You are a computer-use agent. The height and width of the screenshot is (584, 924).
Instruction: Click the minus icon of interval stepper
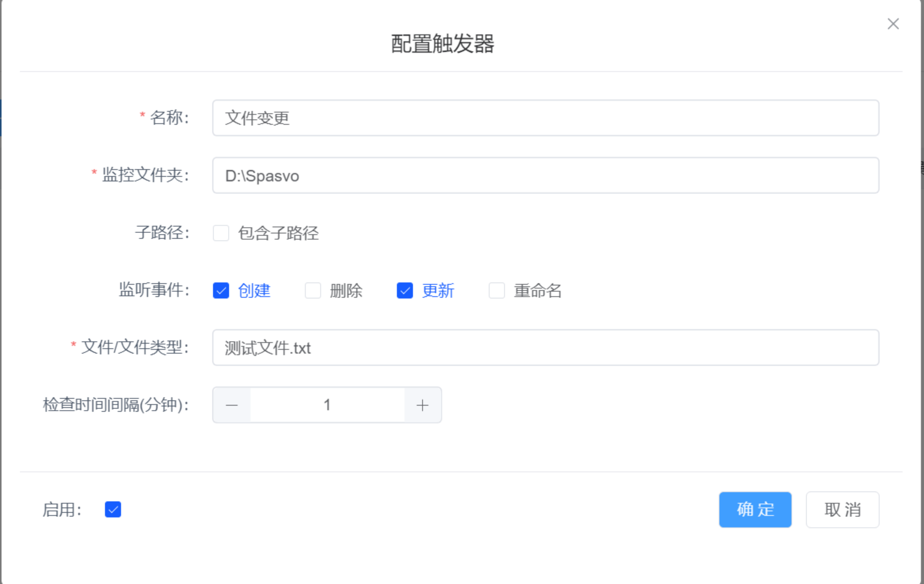[232, 405]
